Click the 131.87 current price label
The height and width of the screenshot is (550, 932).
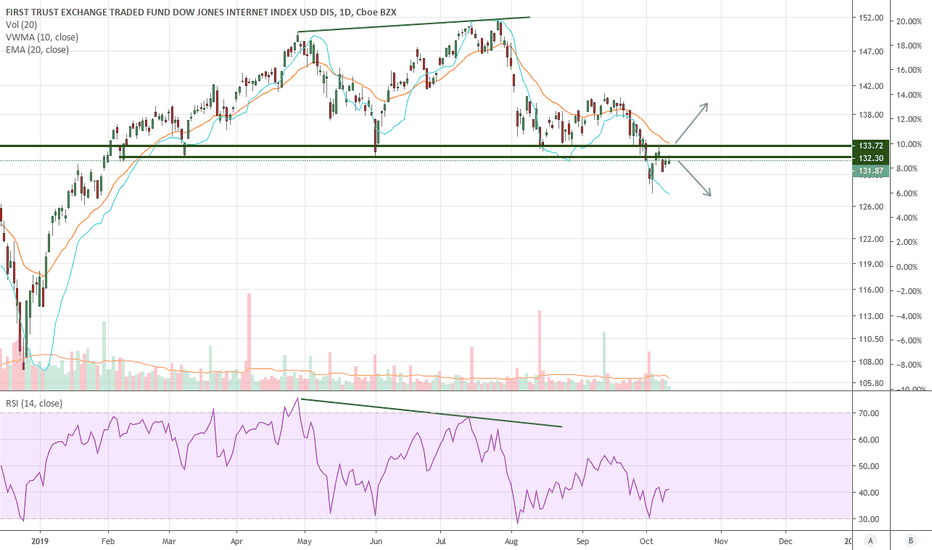[x=871, y=171]
